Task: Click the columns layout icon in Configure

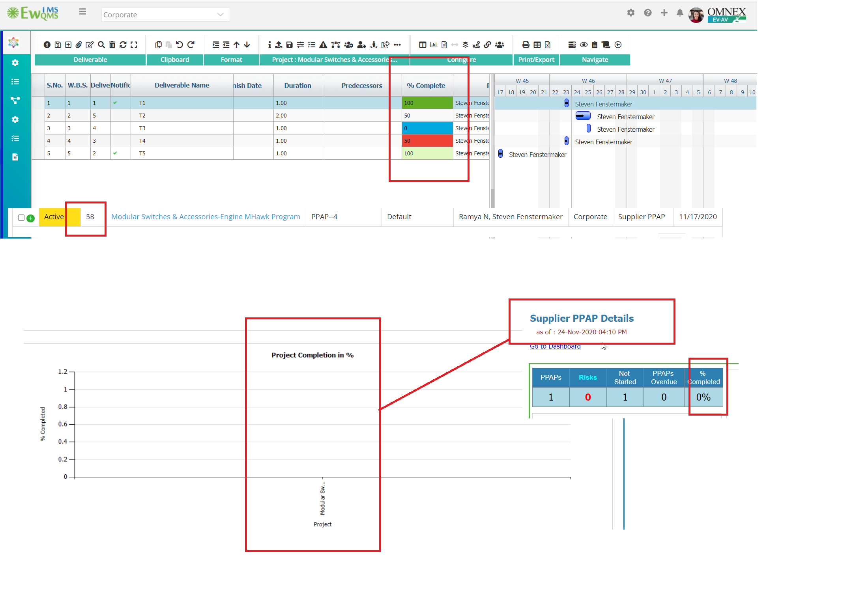Action: coord(423,45)
